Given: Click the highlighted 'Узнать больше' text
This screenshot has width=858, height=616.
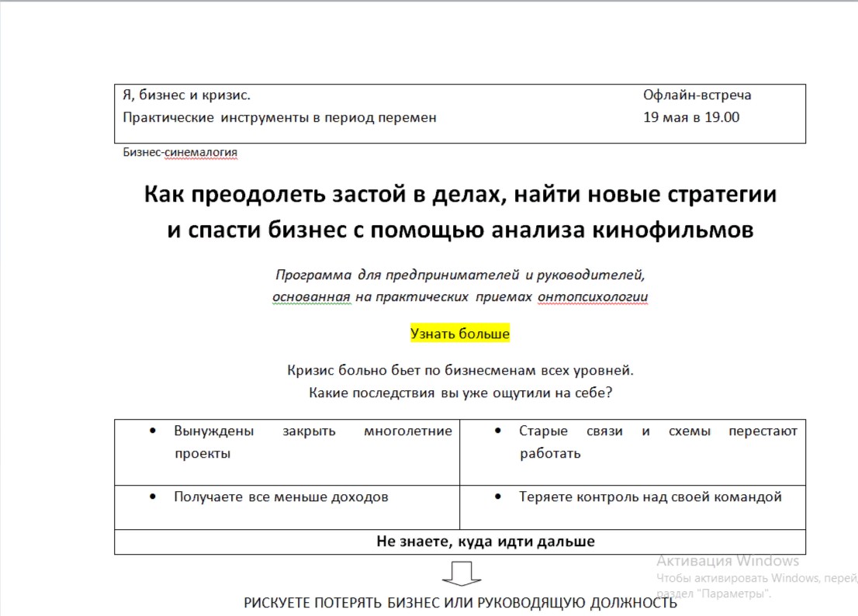Looking at the screenshot, I should pyautogui.click(x=459, y=333).
